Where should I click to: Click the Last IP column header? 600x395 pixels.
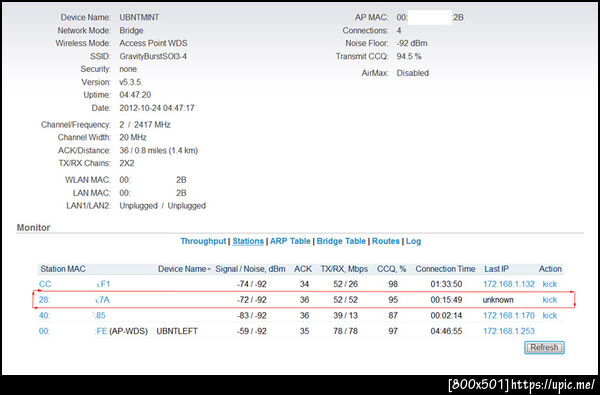coord(496,269)
